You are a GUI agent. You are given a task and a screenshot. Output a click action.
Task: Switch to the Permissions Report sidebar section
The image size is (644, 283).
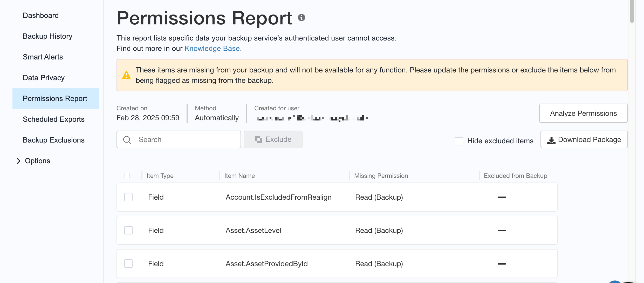pyautogui.click(x=55, y=98)
